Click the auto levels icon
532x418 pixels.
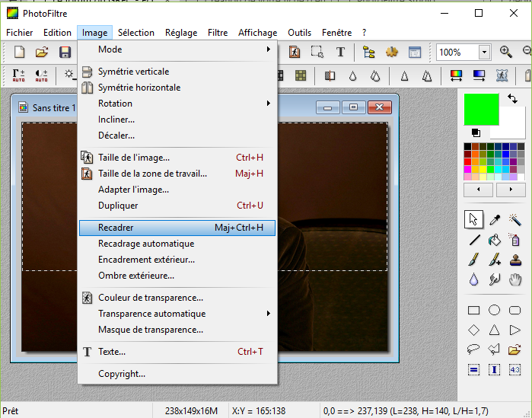coord(19,75)
